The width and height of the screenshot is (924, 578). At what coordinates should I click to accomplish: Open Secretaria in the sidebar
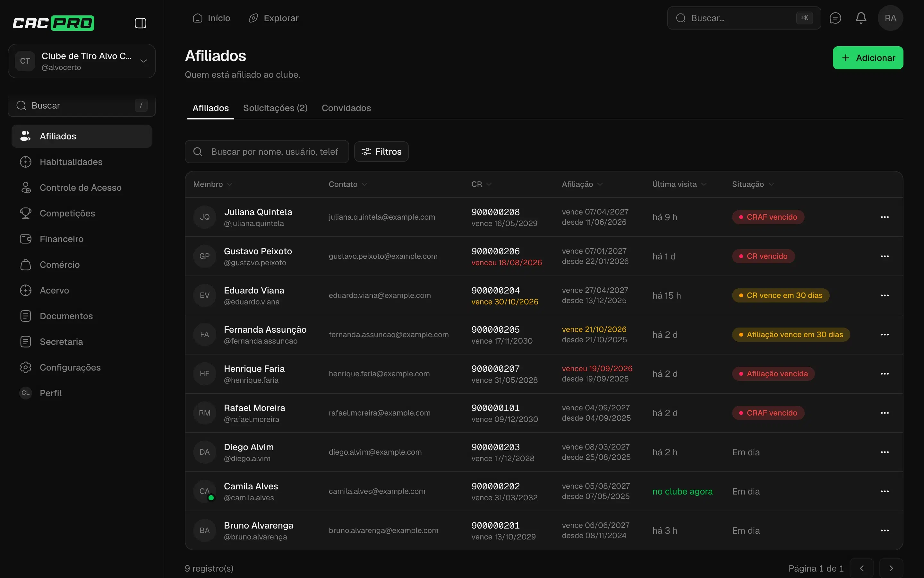click(82, 341)
